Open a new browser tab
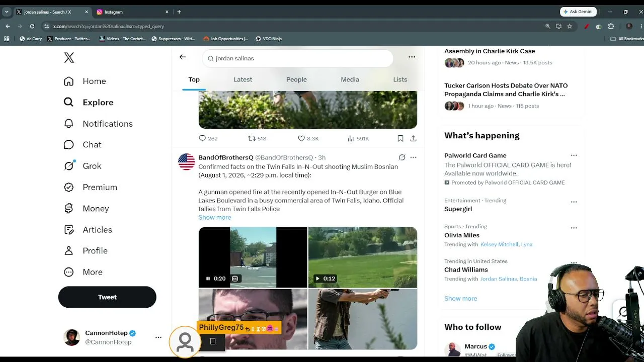 point(179,12)
